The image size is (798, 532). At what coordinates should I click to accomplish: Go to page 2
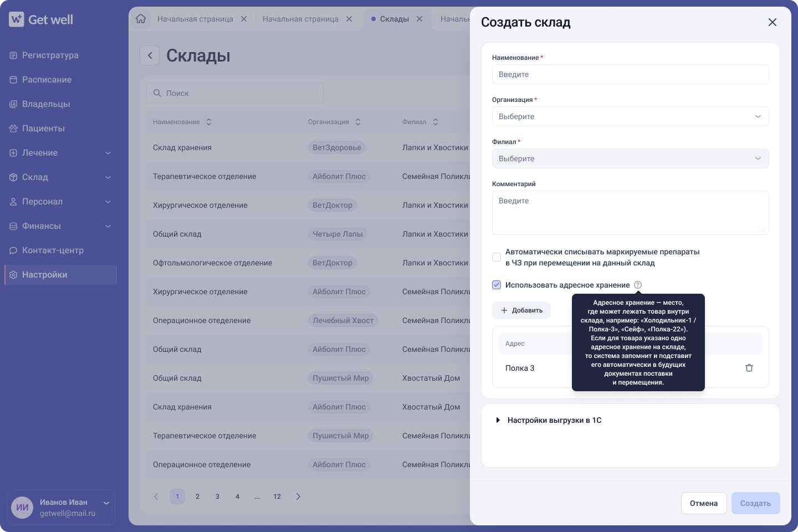click(197, 497)
